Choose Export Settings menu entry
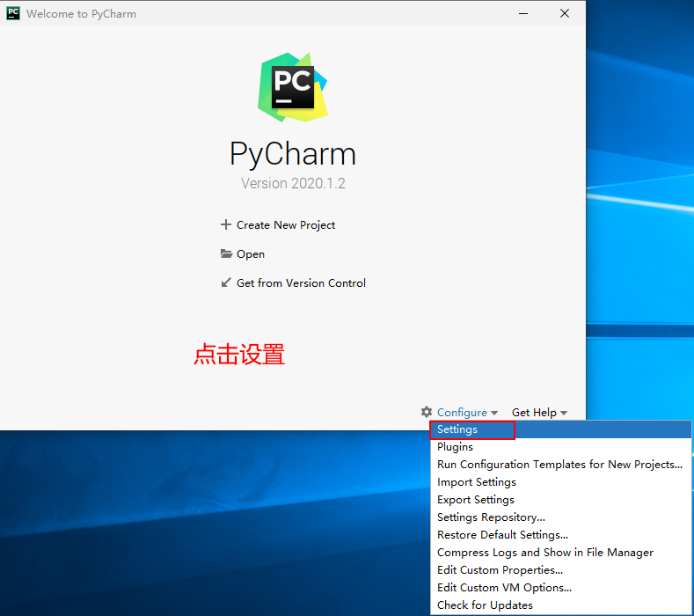This screenshot has height=616, width=694. click(561, 500)
